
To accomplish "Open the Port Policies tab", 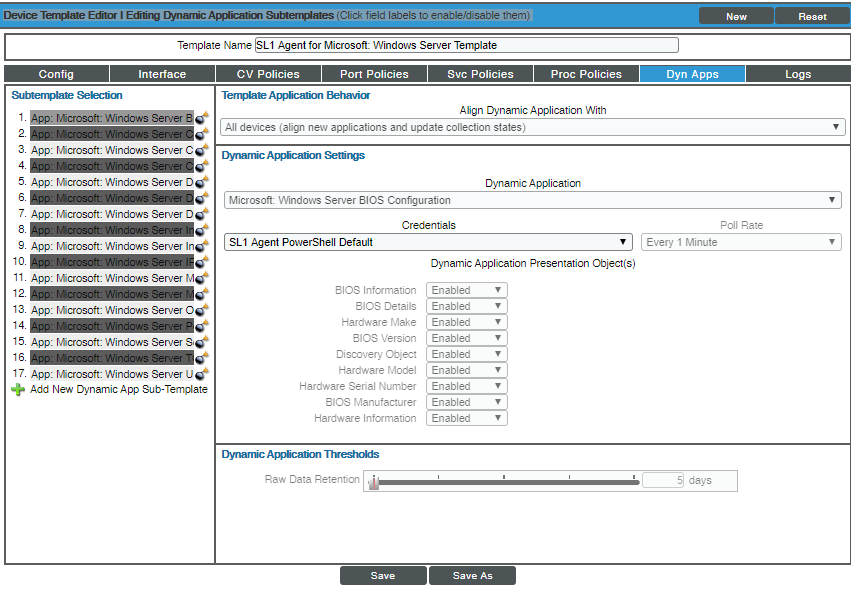I will (x=374, y=74).
